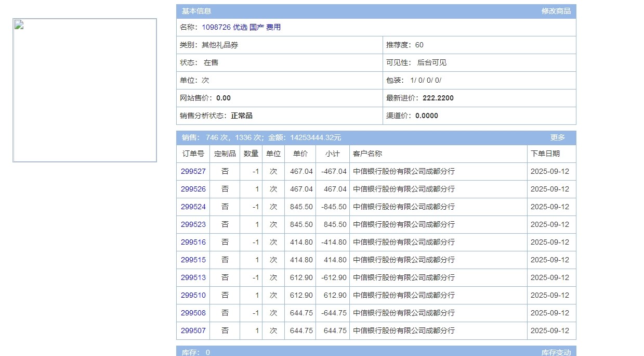
Task: Open order number 299523
Action: pos(193,224)
